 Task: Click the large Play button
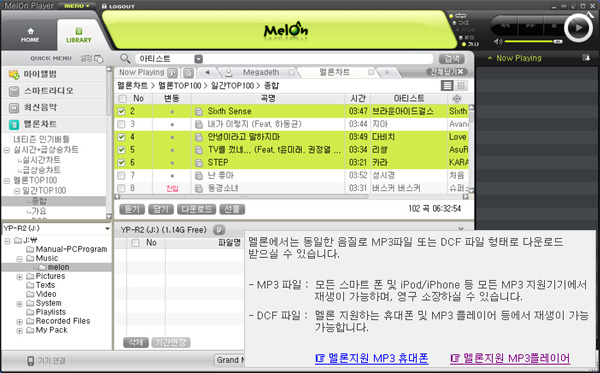[x=578, y=28]
